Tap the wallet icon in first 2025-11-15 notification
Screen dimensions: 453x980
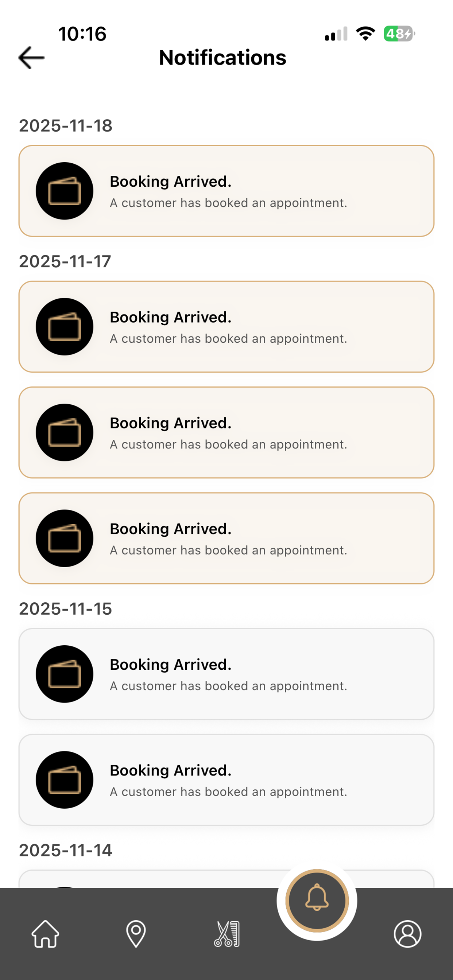point(64,674)
